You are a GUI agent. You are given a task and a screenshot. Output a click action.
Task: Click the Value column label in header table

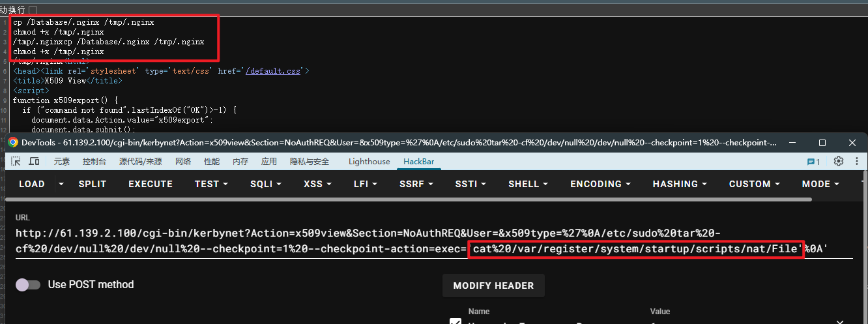click(x=660, y=312)
